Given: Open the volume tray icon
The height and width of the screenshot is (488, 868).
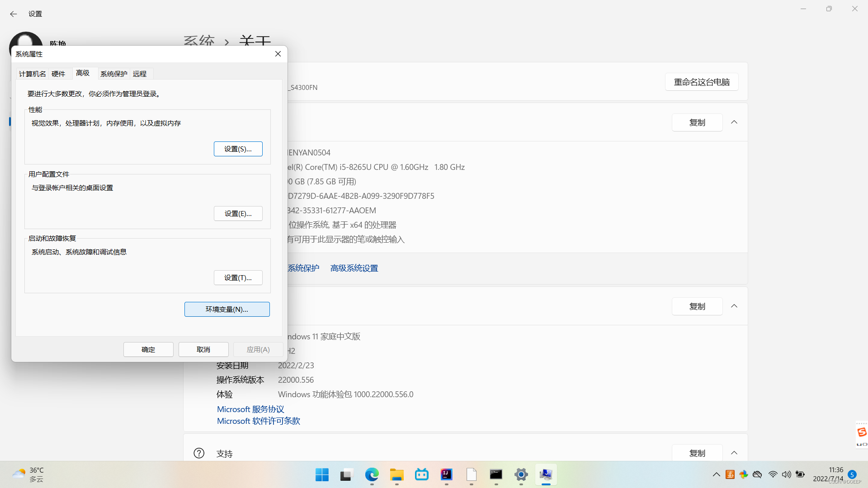Looking at the screenshot, I should point(787,474).
